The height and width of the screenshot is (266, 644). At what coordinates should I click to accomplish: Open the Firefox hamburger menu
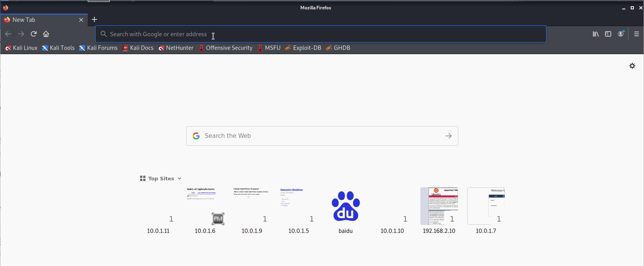(x=637, y=34)
